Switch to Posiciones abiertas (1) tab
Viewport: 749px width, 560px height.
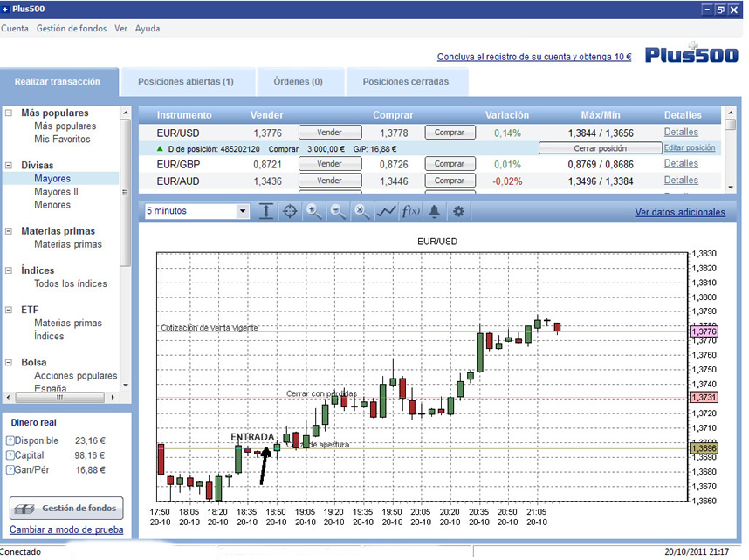(x=186, y=82)
